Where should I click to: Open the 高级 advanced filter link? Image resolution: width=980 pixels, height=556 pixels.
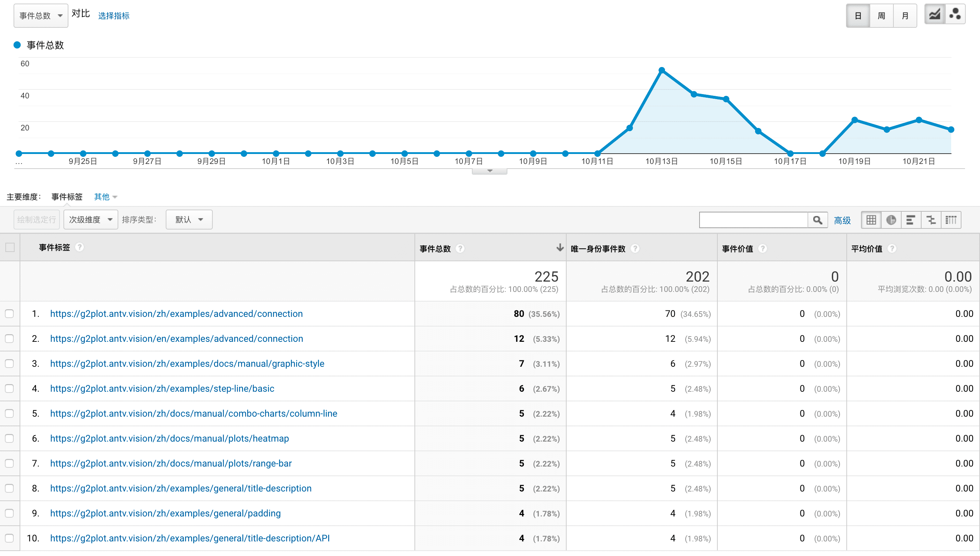(842, 220)
